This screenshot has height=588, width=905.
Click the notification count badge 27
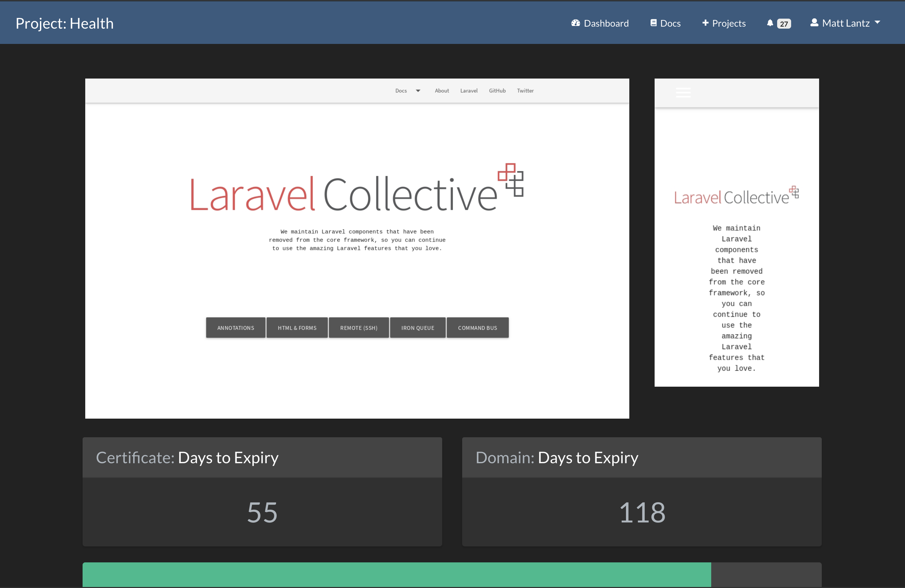click(x=784, y=24)
